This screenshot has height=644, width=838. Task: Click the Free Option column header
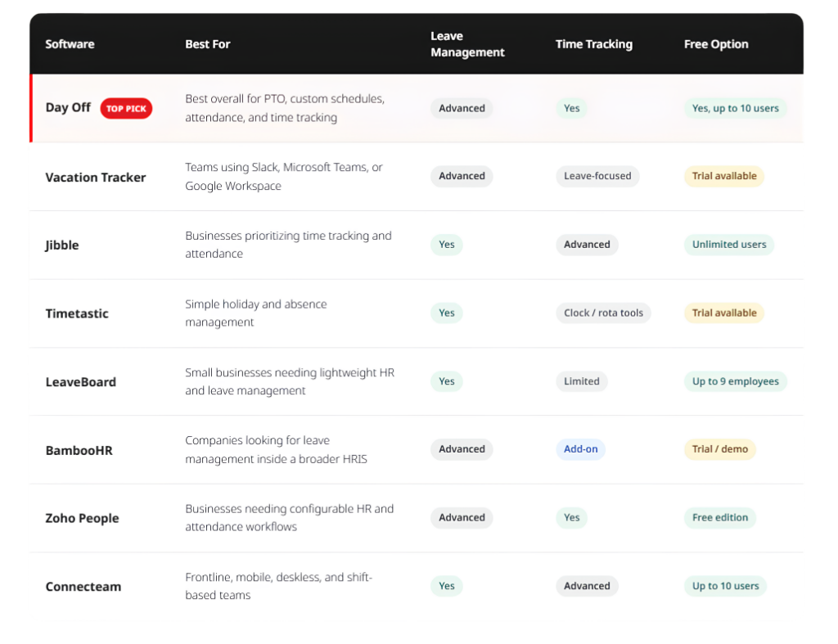tap(716, 44)
